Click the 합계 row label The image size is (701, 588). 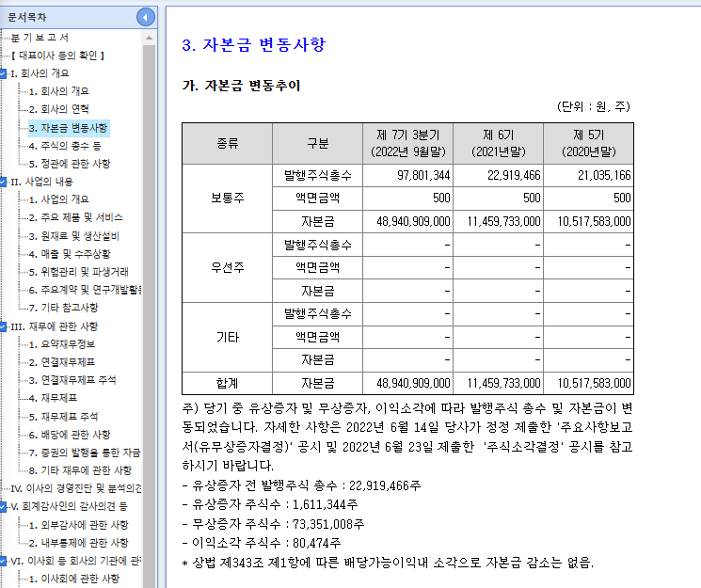point(228,383)
